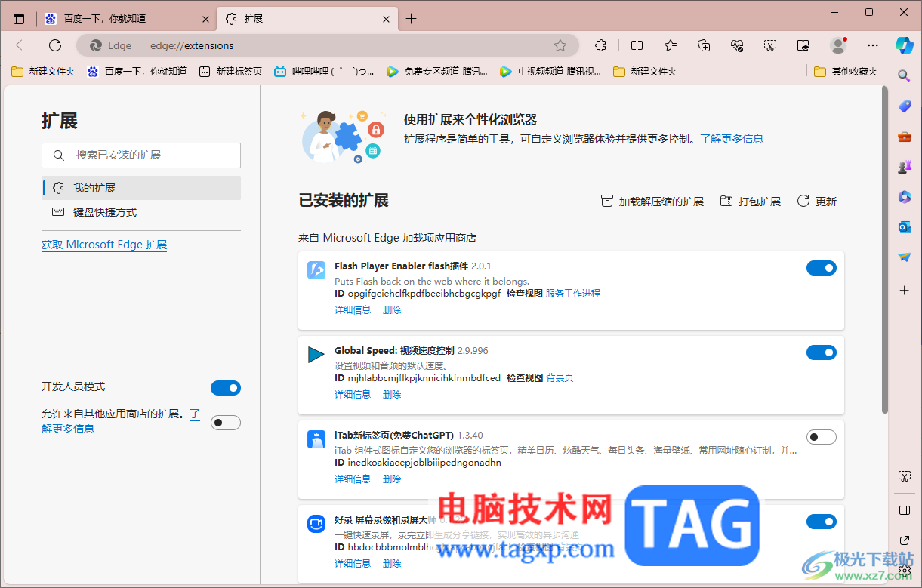Click the 打包扩展 button
Screen dimensions: 922x588
pyautogui.click(x=751, y=202)
